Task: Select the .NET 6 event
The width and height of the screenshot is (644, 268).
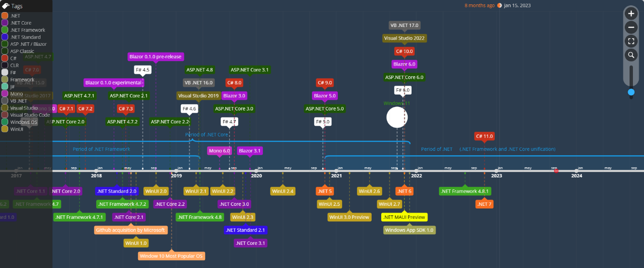Action: coord(404,191)
